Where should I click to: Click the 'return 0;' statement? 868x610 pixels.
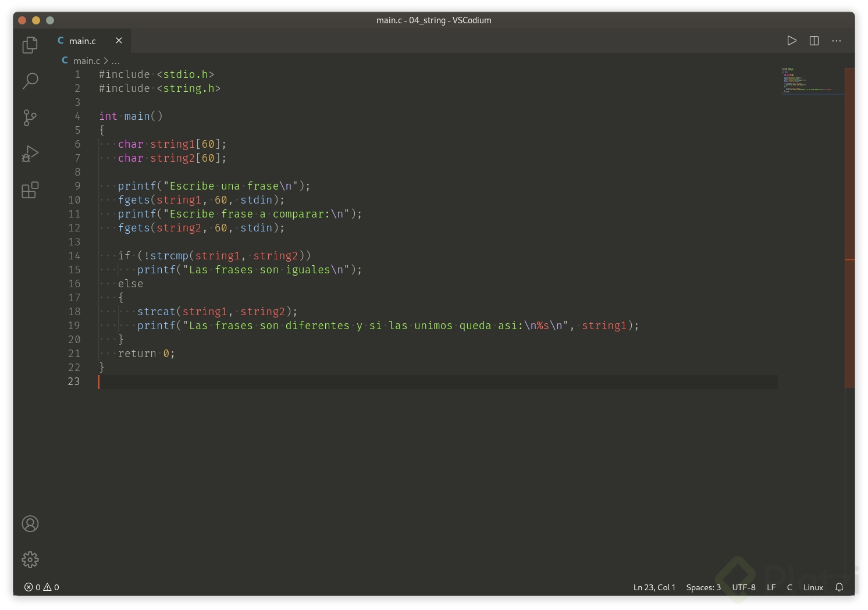tap(147, 354)
